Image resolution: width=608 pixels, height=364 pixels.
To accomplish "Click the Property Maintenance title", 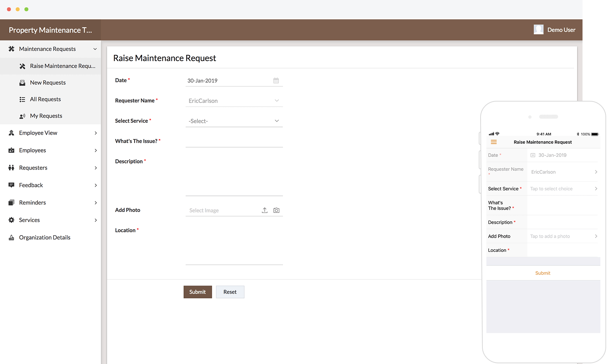I will tap(50, 30).
